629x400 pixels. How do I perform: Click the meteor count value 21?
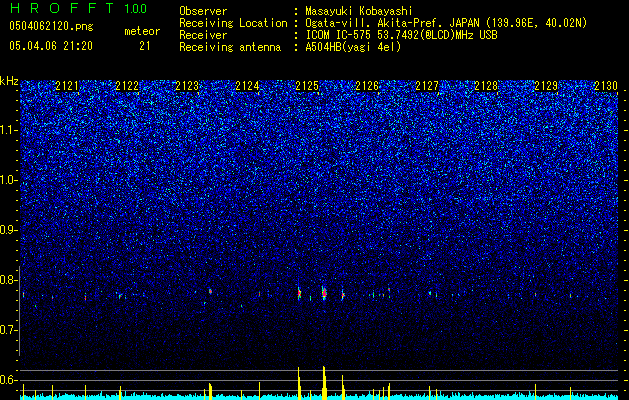click(x=145, y=46)
